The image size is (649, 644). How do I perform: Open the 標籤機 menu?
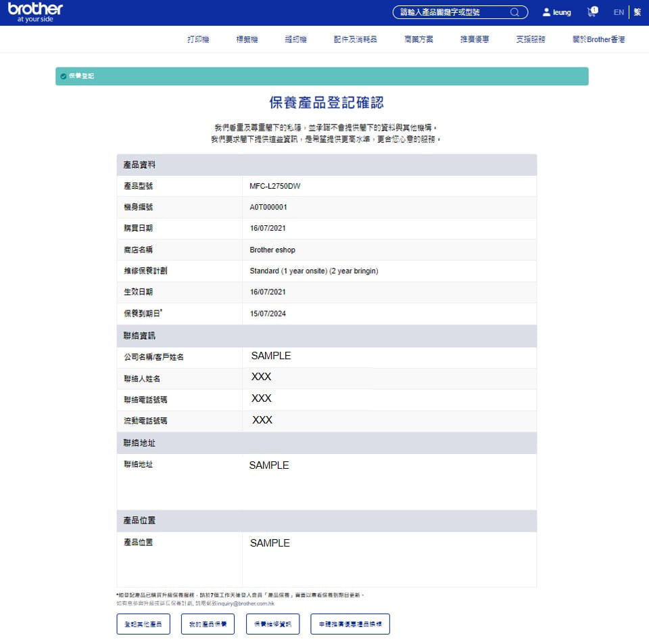247,39
